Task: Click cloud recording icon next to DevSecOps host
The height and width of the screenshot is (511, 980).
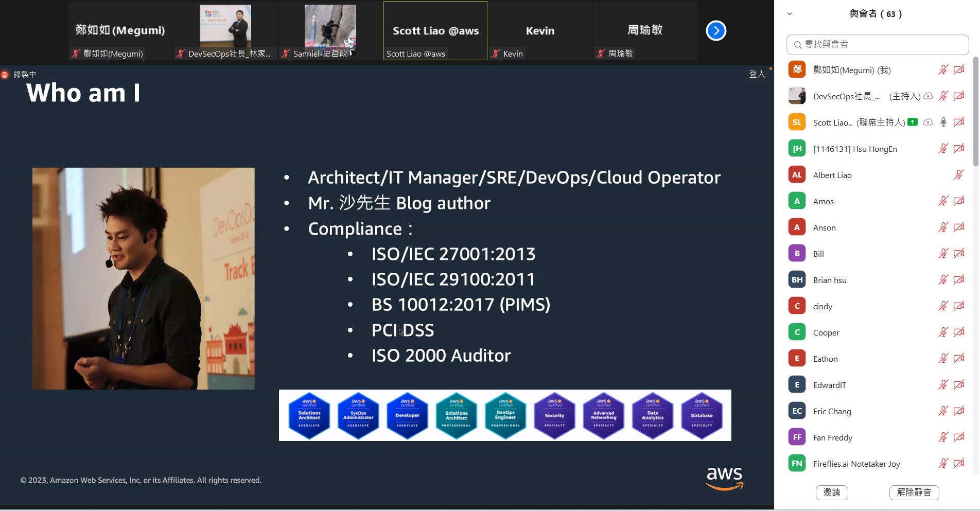Action: coord(928,96)
